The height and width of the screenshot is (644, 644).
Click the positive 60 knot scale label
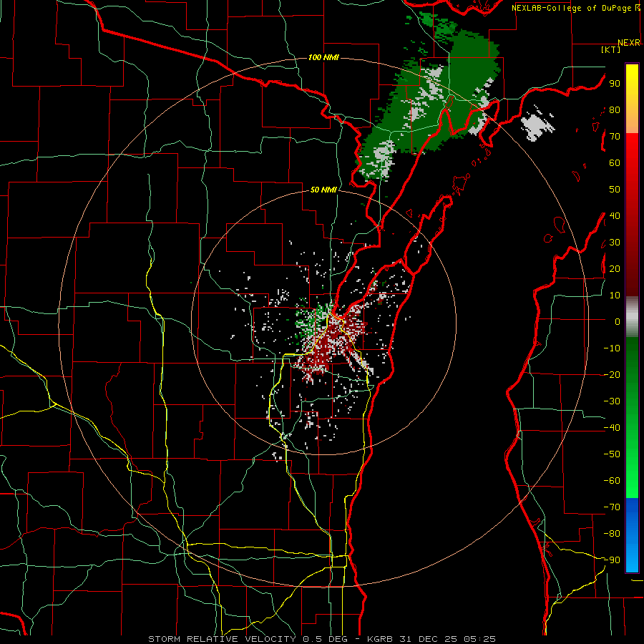615,163
